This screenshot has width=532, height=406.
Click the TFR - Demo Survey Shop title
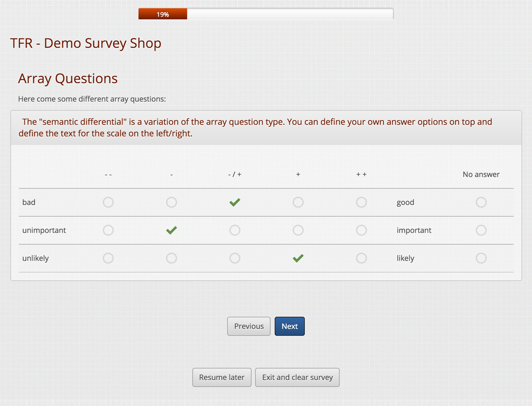[x=86, y=43]
